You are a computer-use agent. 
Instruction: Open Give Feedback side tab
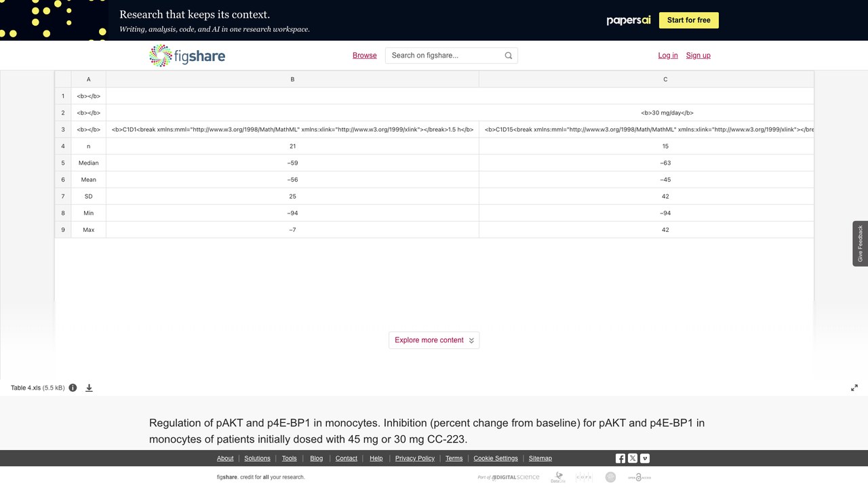tap(861, 243)
